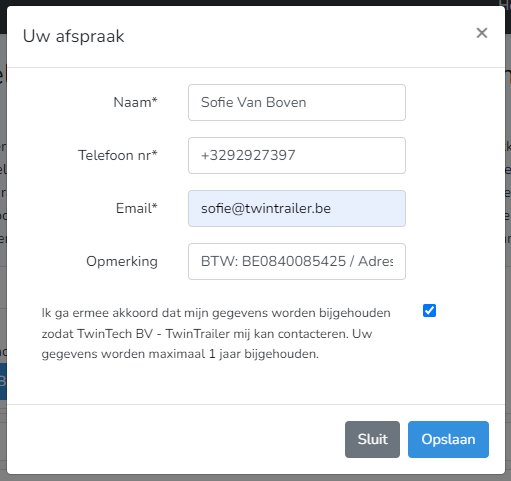Viewport: 511px width, 481px height.
Task: Click the Naam input field
Action: (x=297, y=102)
